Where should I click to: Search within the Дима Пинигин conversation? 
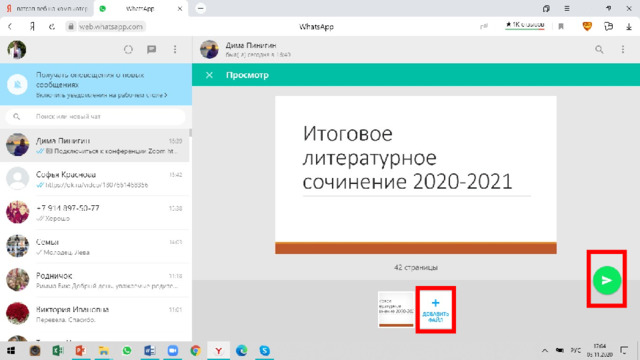coord(599,49)
